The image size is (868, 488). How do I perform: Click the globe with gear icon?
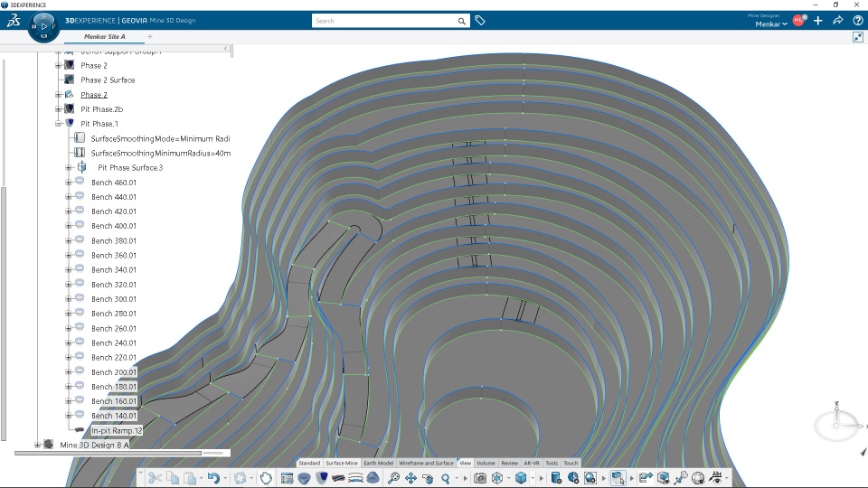pos(573,478)
